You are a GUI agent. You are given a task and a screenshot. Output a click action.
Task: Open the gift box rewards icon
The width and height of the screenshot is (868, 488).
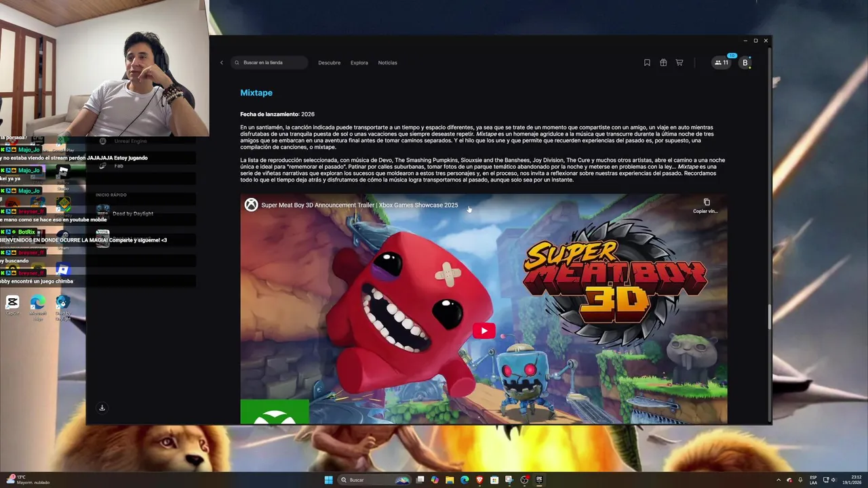(663, 62)
